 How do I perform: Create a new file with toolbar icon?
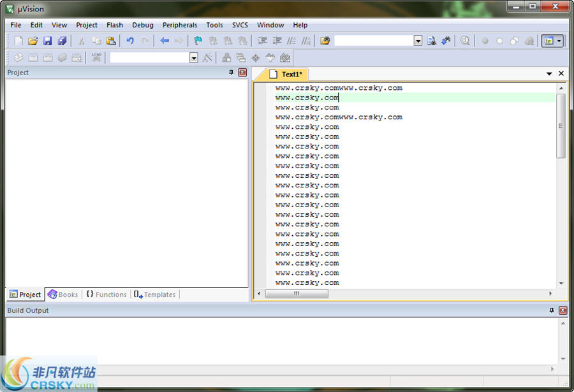18,41
